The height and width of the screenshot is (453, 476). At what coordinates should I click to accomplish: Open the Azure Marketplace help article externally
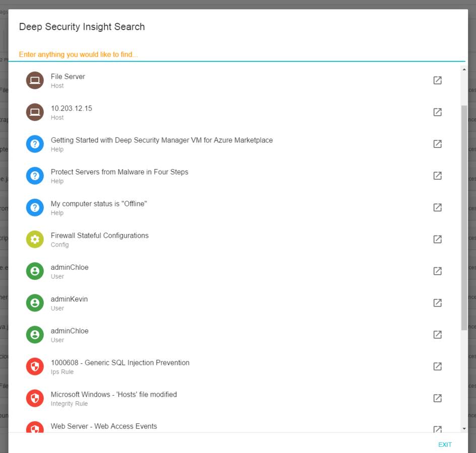[x=437, y=144]
